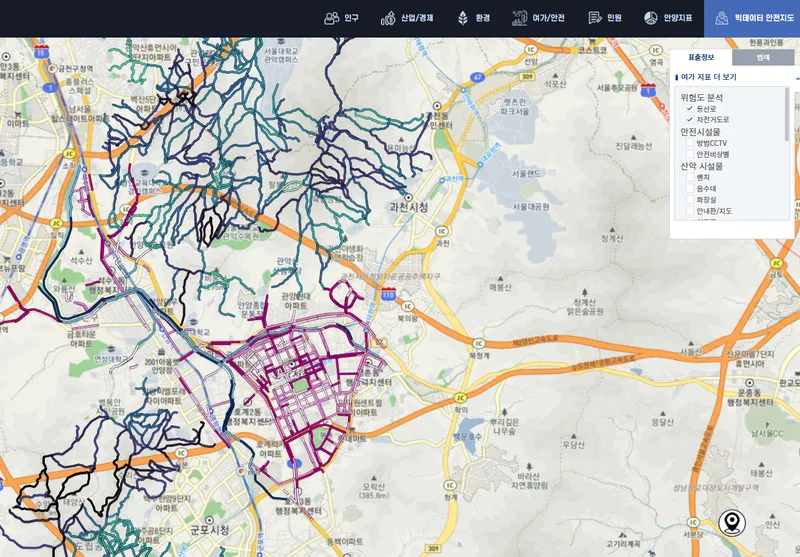Click the 산업/경제 money bag icon

click(387, 18)
